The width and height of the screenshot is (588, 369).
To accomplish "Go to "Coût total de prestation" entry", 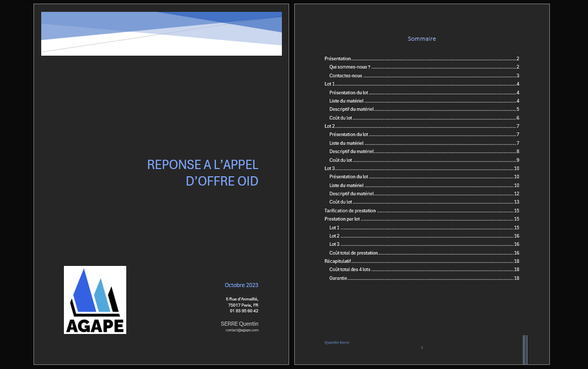I will [x=354, y=253].
